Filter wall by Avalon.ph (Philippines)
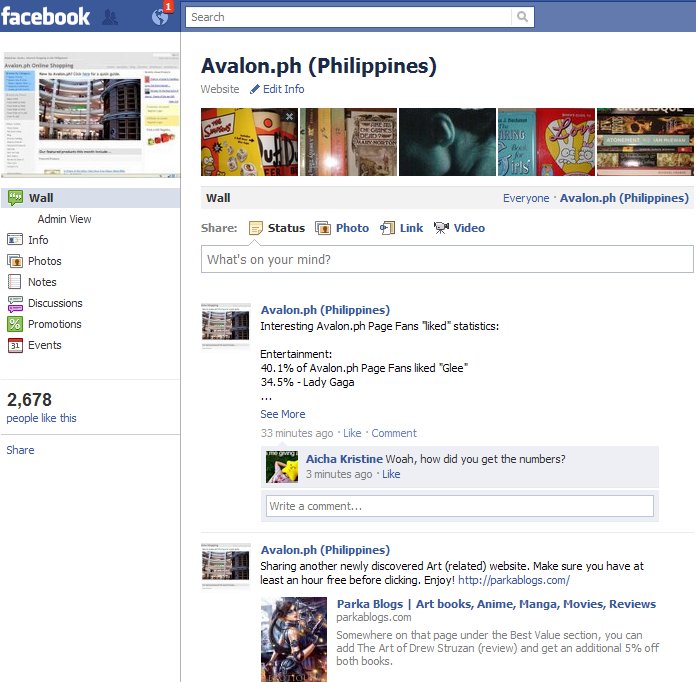Image resolution: width=696 pixels, height=682 pixels. coord(624,198)
